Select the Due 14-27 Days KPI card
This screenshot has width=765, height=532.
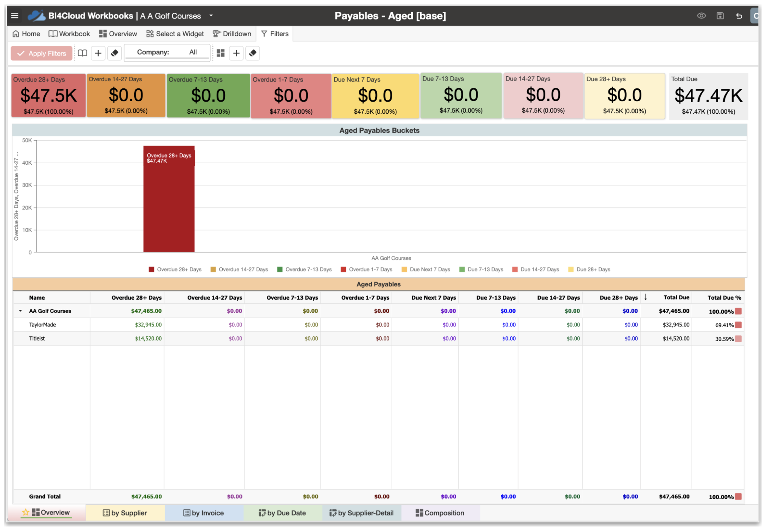click(x=543, y=96)
